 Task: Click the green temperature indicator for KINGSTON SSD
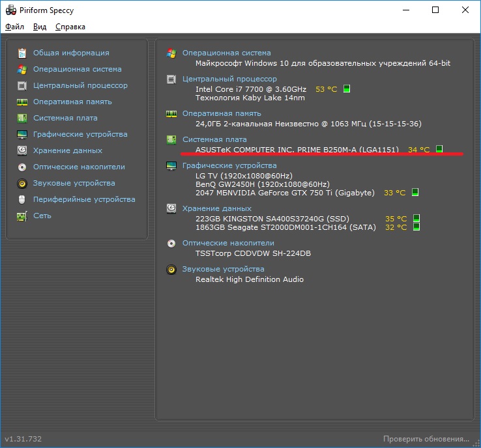[416, 218]
